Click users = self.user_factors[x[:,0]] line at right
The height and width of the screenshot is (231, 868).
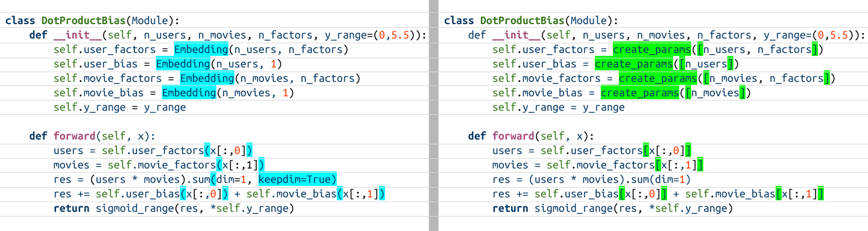tap(591, 150)
